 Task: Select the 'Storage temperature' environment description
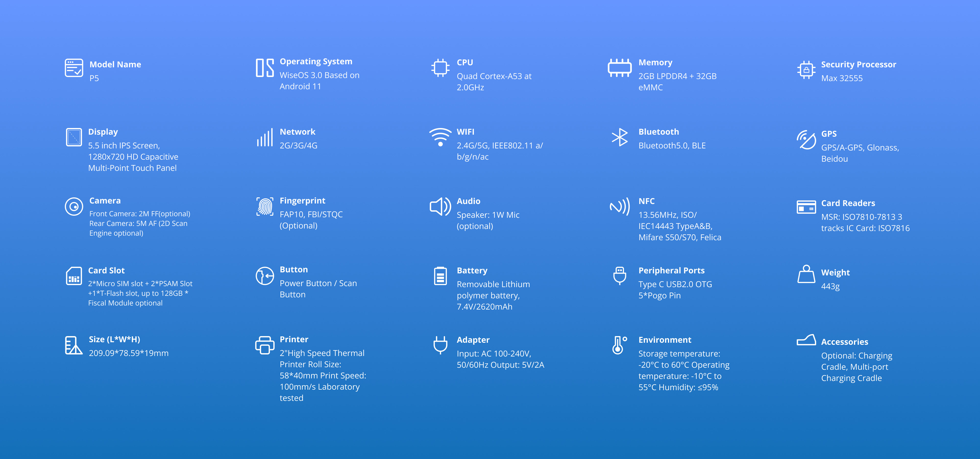(x=684, y=371)
